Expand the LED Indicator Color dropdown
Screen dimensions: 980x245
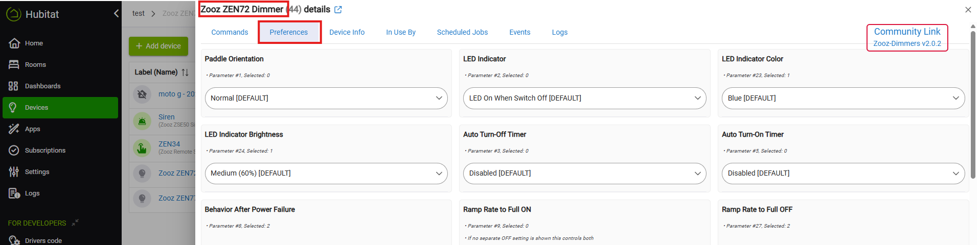click(842, 98)
